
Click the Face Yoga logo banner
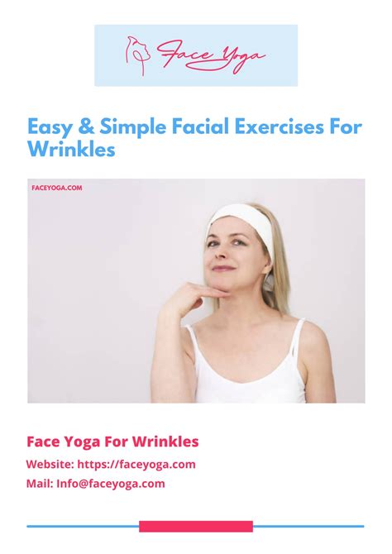196,55
